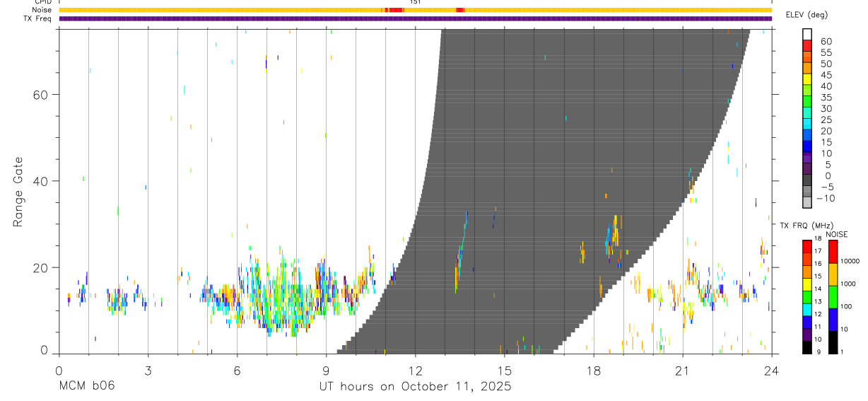Click the red noise spike near 13.5 UT
This screenshot has height=401, width=868.
click(x=460, y=10)
